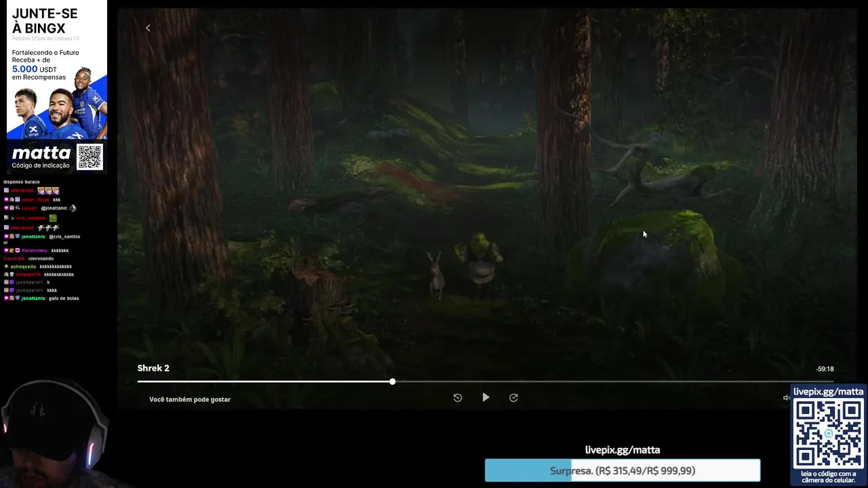The width and height of the screenshot is (868, 488).
Task: Rewind with the counter-clockwise arrow icon
Action: point(458,398)
